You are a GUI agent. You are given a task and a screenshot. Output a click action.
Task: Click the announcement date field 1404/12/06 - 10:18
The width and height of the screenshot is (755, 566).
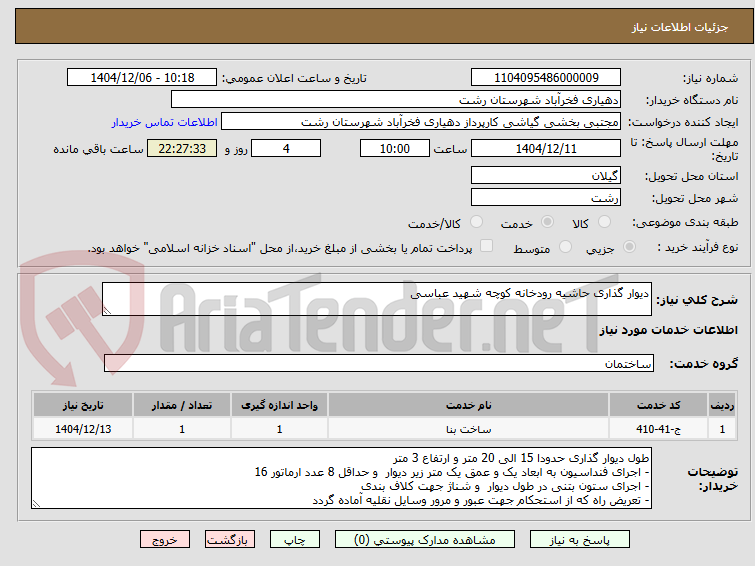pos(142,78)
